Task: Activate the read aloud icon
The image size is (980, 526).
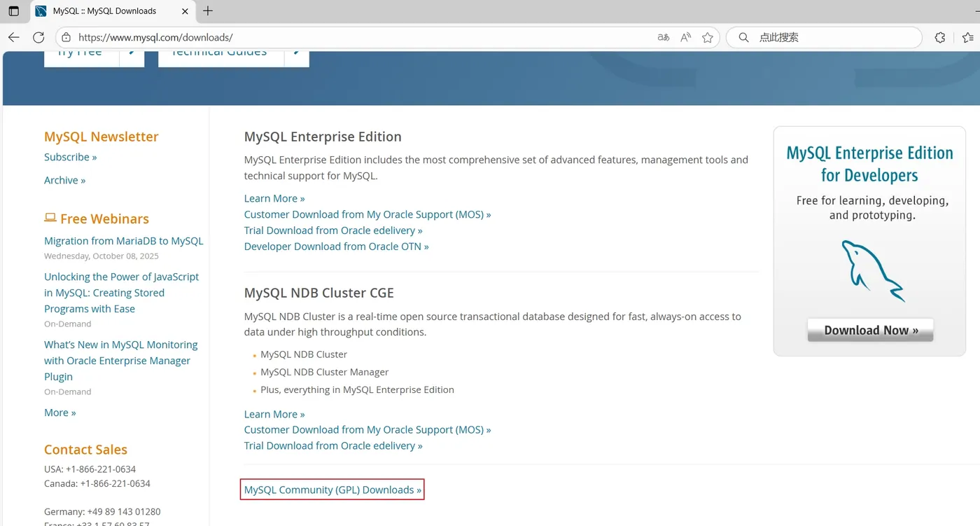Action: click(x=686, y=38)
